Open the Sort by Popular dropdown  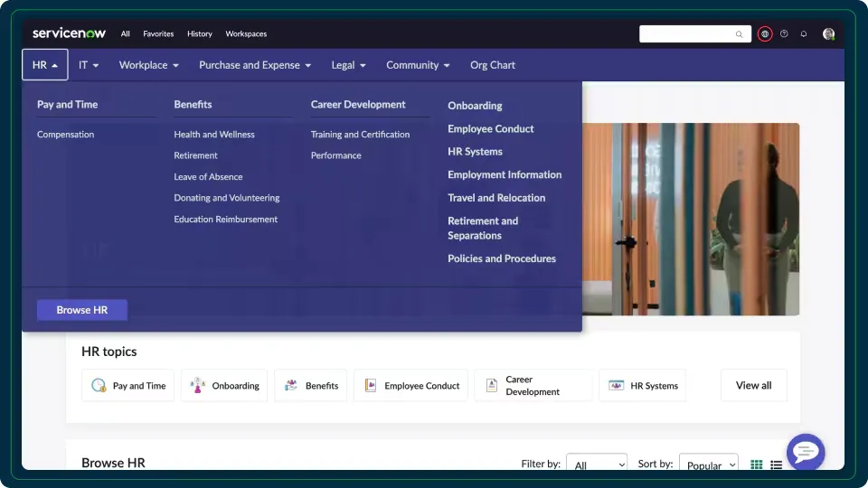[709, 465]
